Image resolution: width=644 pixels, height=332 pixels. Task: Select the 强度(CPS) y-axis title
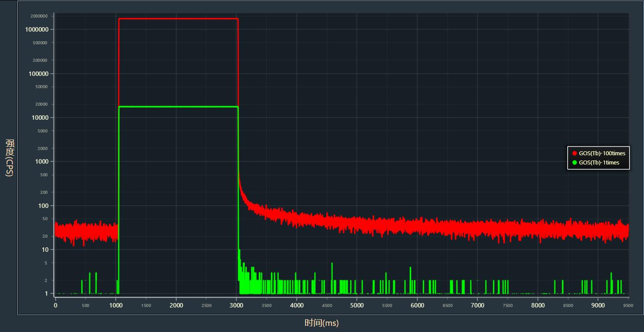pyautogui.click(x=10, y=158)
